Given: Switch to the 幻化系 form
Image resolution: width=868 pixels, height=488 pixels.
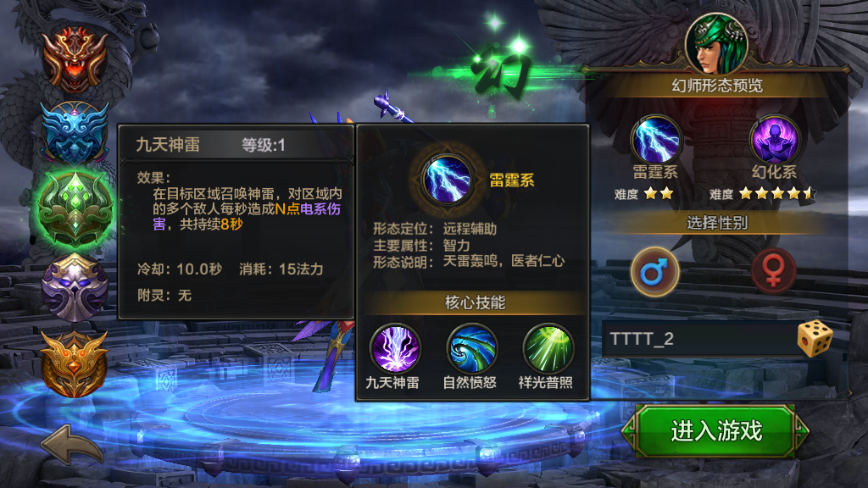Looking at the screenshot, I should pyautogui.click(x=774, y=140).
